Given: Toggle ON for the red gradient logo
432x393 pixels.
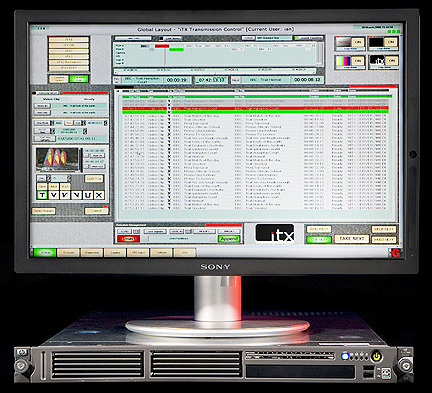Looking at the screenshot, I should coord(358,42).
